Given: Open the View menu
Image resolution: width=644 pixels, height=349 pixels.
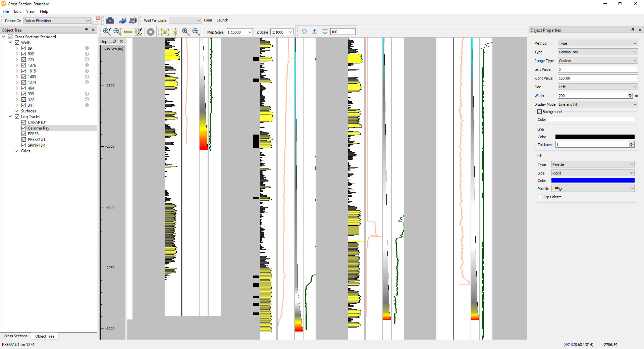Looking at the screenshot, I should tap(30, 11).
